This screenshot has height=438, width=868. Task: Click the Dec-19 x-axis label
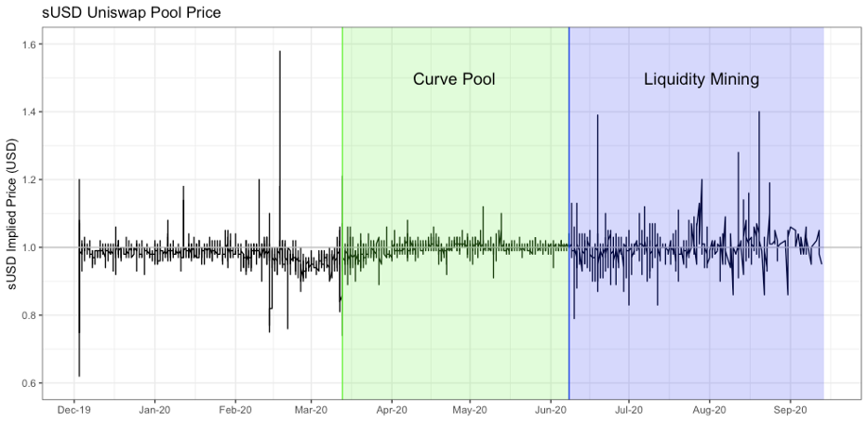(73, 410)
